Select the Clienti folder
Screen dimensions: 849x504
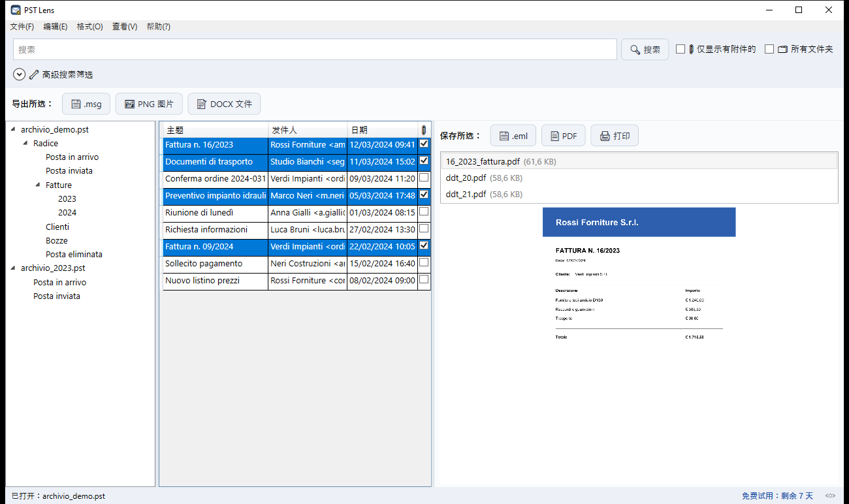(x=57, y=227)
